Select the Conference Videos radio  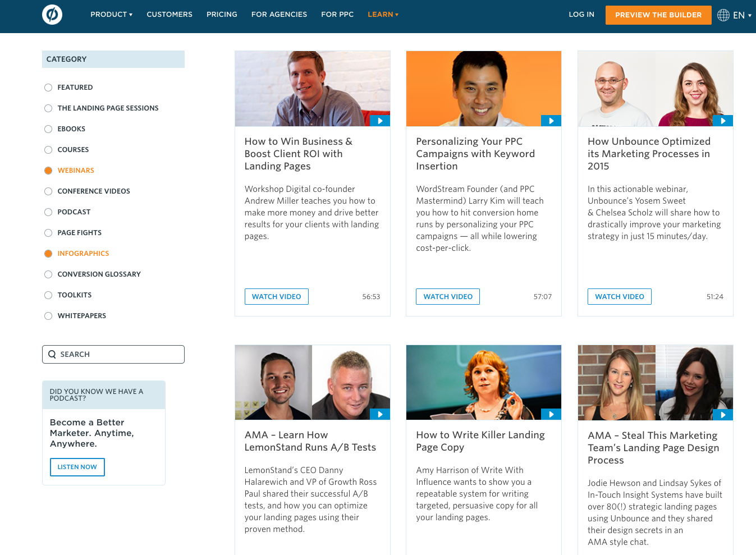click(x=48, y=191)
